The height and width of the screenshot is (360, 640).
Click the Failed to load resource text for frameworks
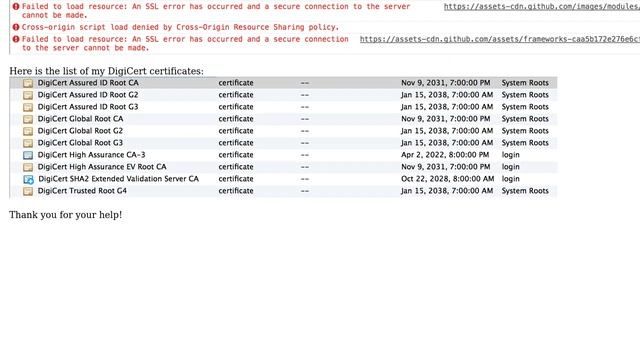click(x=185, y=43)
